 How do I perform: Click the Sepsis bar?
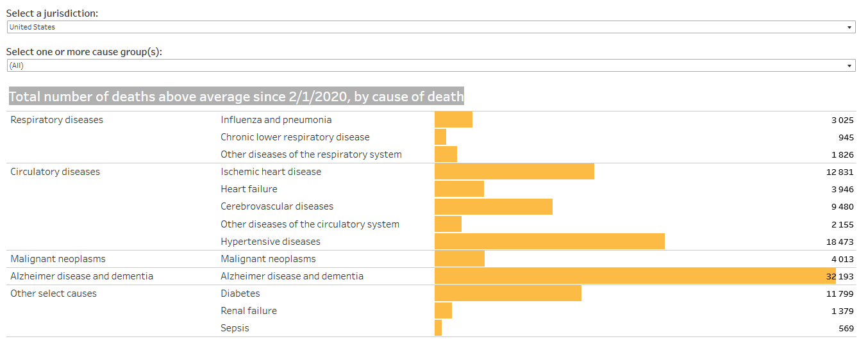438,328
